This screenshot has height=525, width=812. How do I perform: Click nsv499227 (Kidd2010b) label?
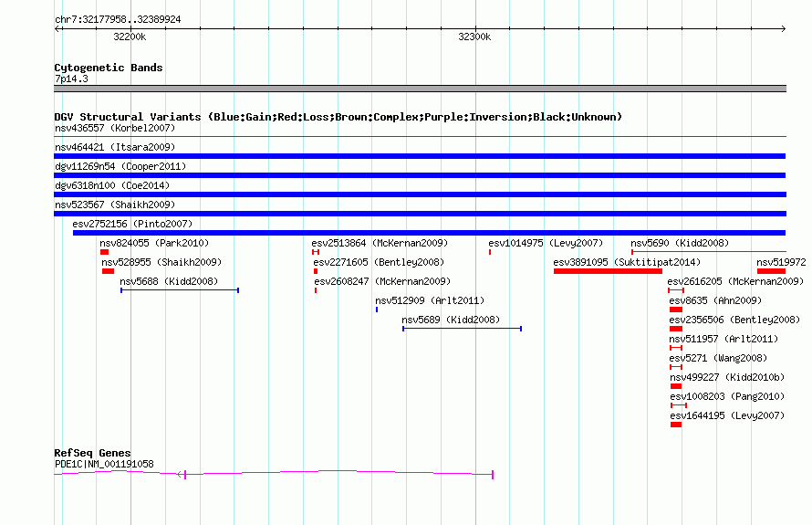727,377
